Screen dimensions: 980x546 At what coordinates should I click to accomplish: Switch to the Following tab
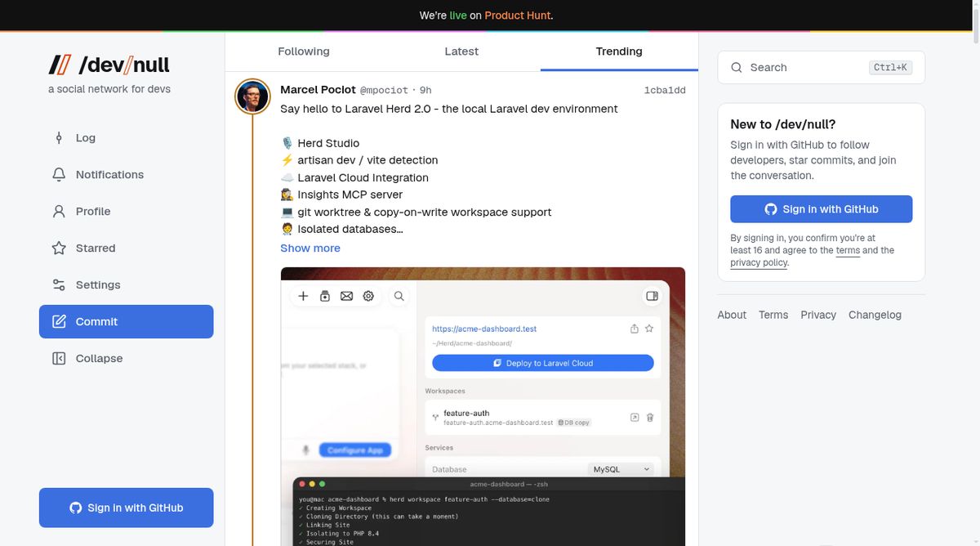pos(304,51)
